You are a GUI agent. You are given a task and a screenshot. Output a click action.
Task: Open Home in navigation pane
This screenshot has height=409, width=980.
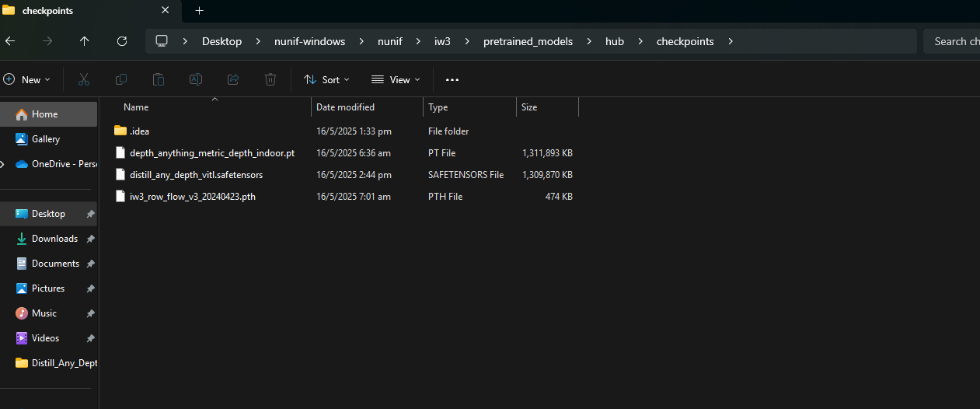[48, 114]
